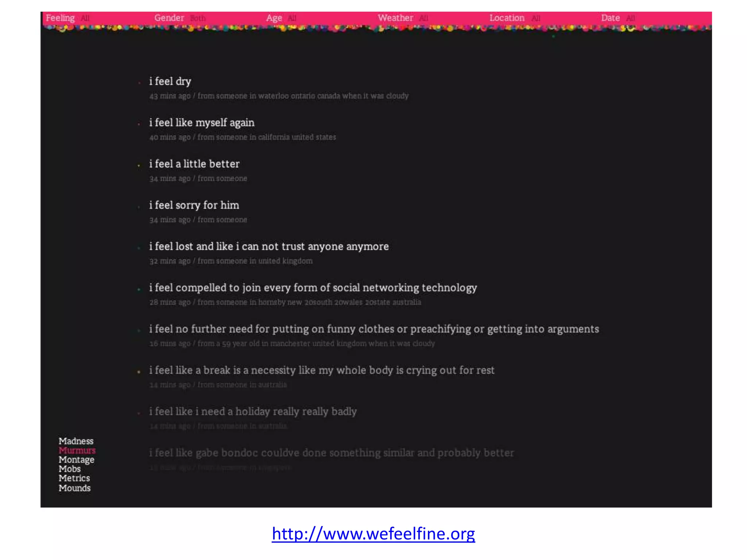Click the 'break is a necessity' sentence
The width and height of the screenshot is (747, 560).
[x=322, y=370]
